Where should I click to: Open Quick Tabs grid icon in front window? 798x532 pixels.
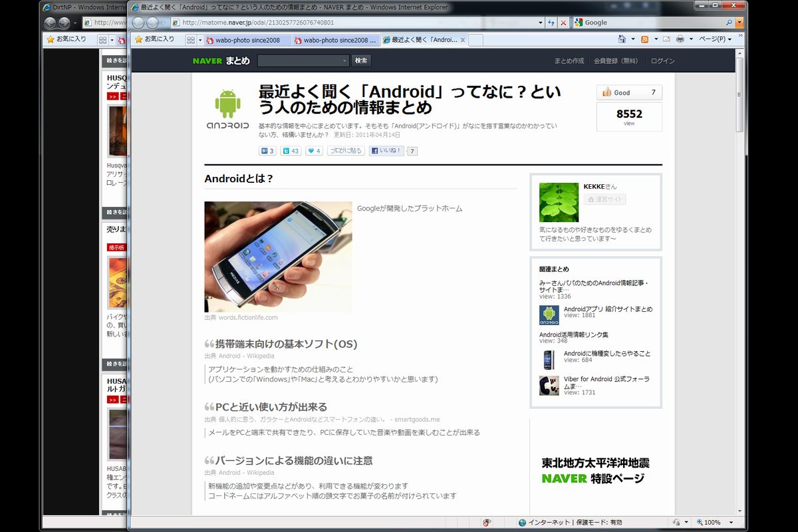click(x=191, y=40)
